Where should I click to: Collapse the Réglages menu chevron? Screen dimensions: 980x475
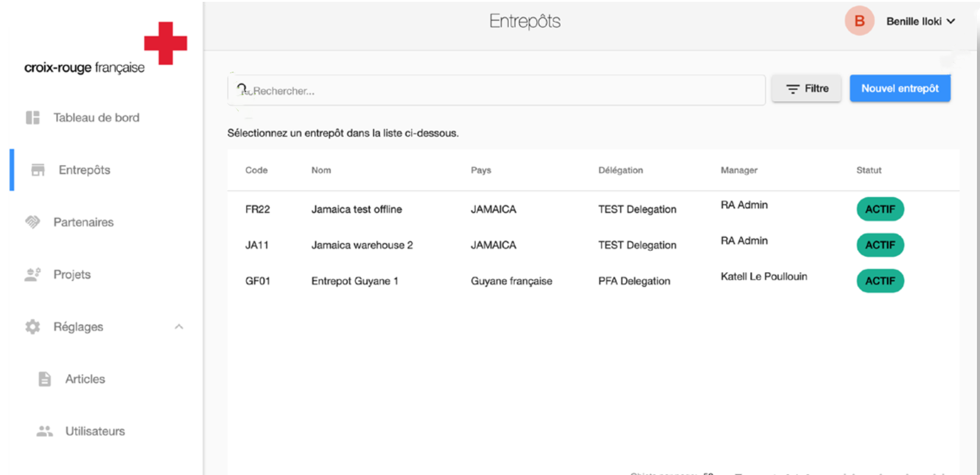pyautogui.click(x=179, y=327)
